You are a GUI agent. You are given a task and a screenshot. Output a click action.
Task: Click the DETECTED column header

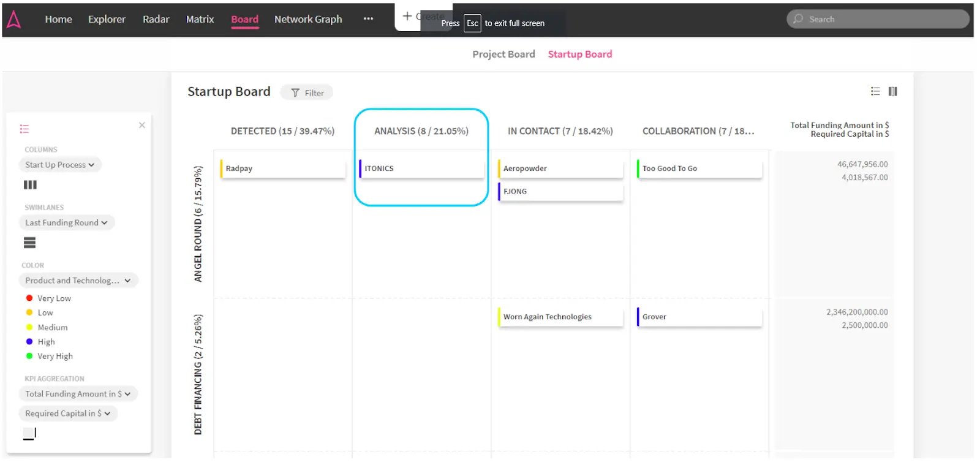(x=282, y=131)
